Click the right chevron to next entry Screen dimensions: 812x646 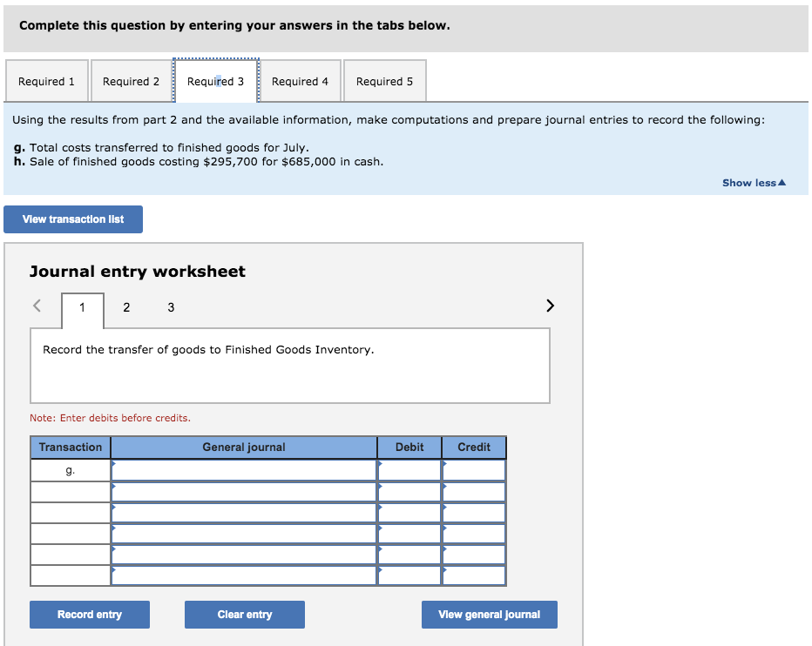coord(549,306)
